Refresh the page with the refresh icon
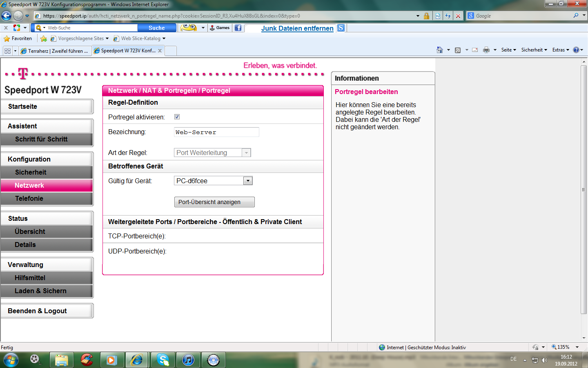This screenshot has height=368, width=588. 448,16
